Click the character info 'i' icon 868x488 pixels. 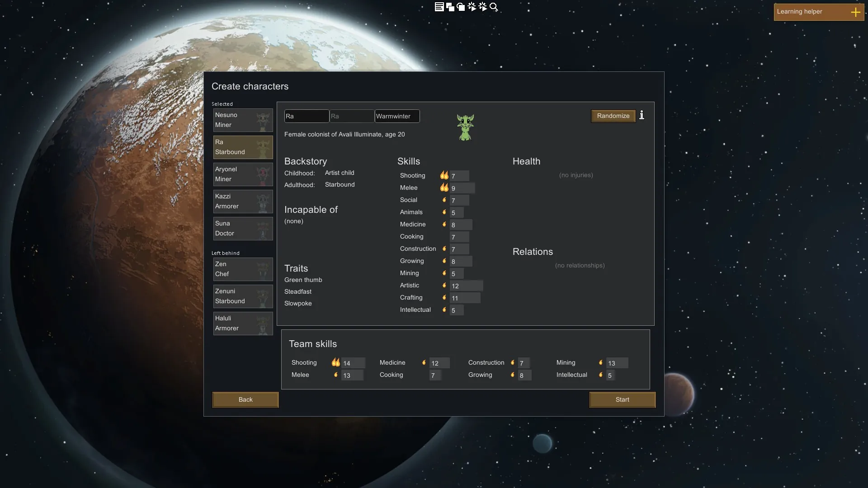pos(642,116)
